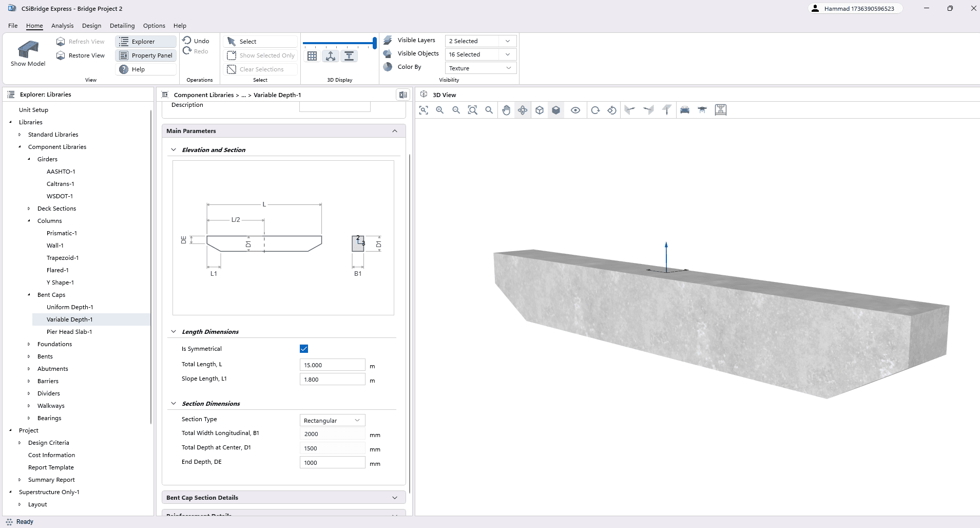Open the Section Type dropdown
The image size is (980, 528).
332,420
